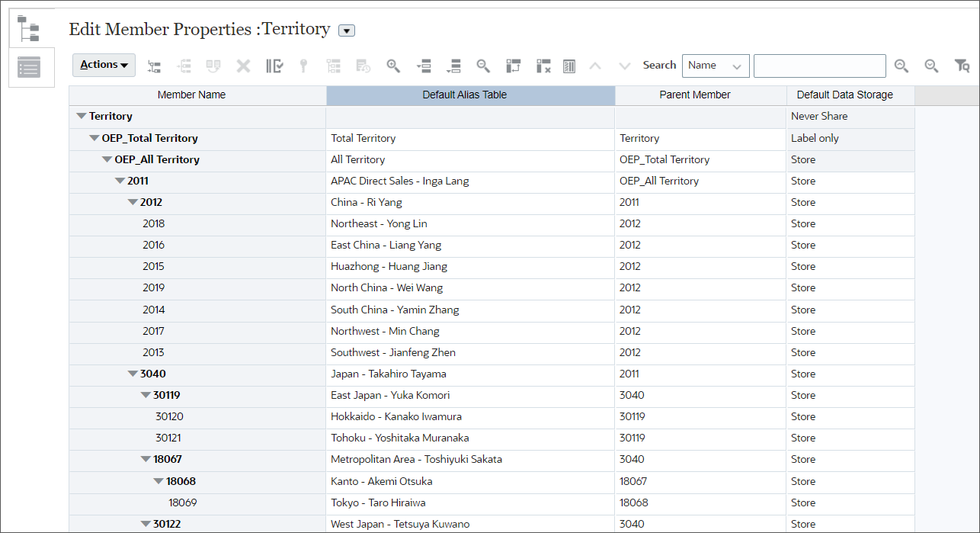Open the filter icon at toolbar far right
The height and width of the screenshot is (533, 980).
(x=961, y=66)
